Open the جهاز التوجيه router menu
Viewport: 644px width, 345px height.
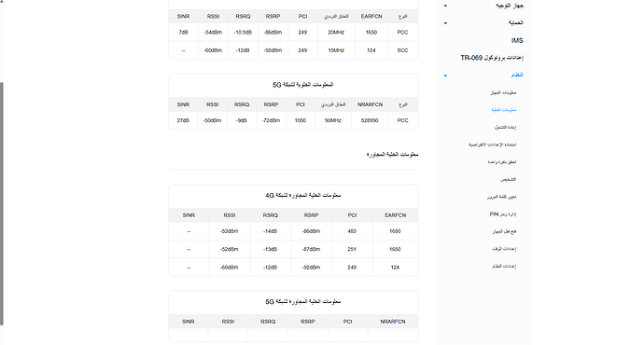[x=510, y=6]
